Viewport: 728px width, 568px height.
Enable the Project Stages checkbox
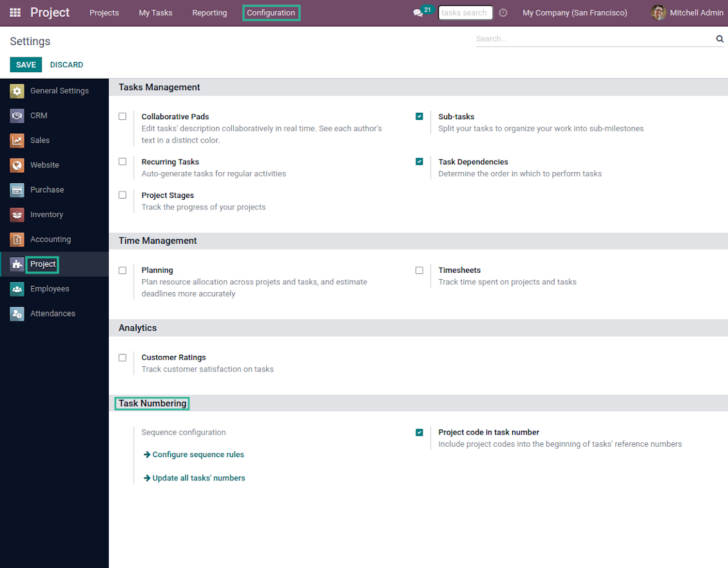tap(122, 195)
